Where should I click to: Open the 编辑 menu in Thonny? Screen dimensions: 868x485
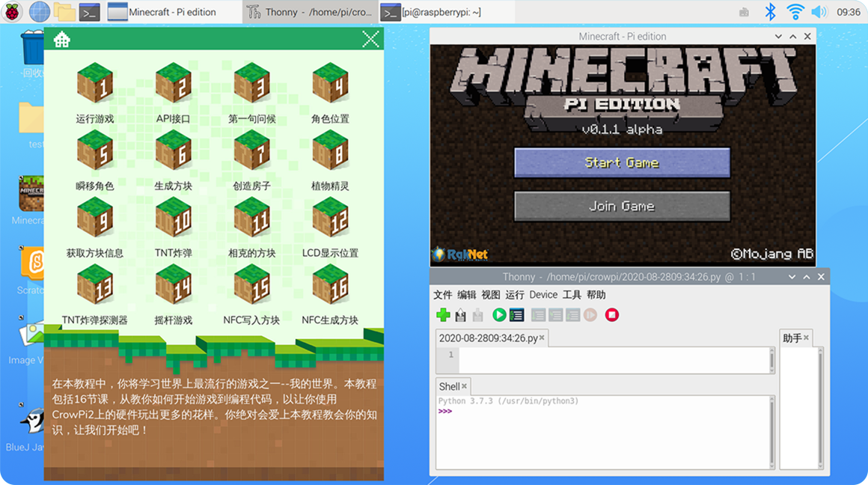[467, 295]
